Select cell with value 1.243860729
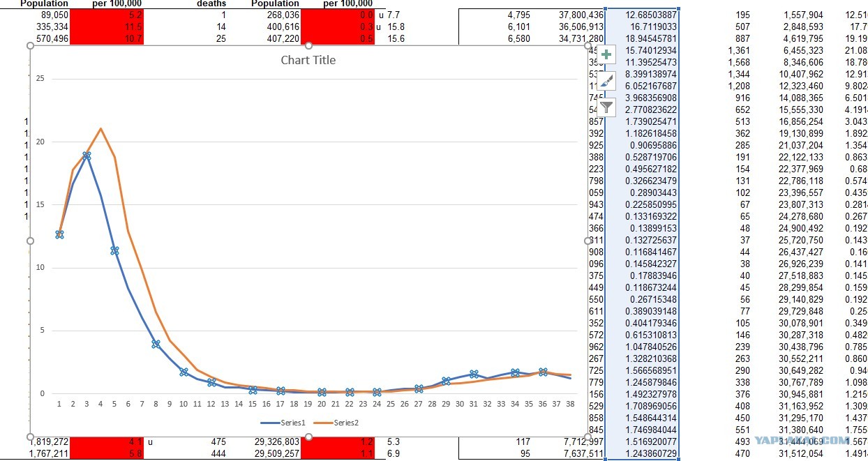 [x=643, y=453]
